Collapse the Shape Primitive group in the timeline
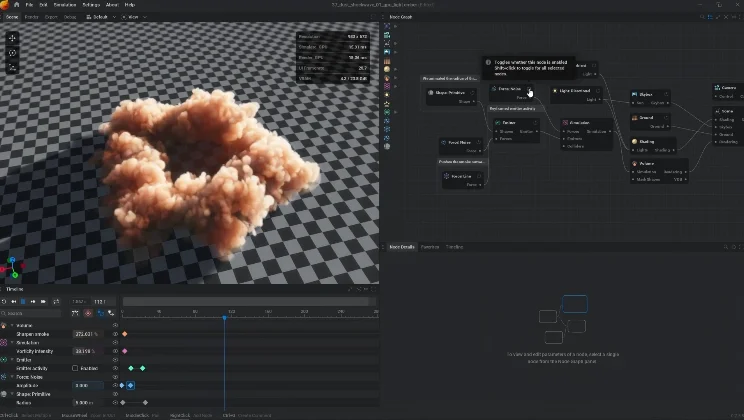This screenshot has width=744, height=420. 12,394
